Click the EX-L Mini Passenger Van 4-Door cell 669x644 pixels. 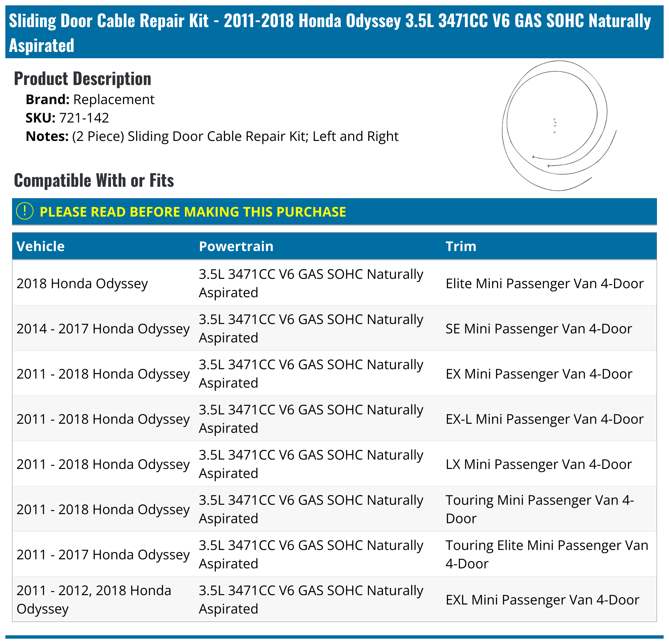544,419
